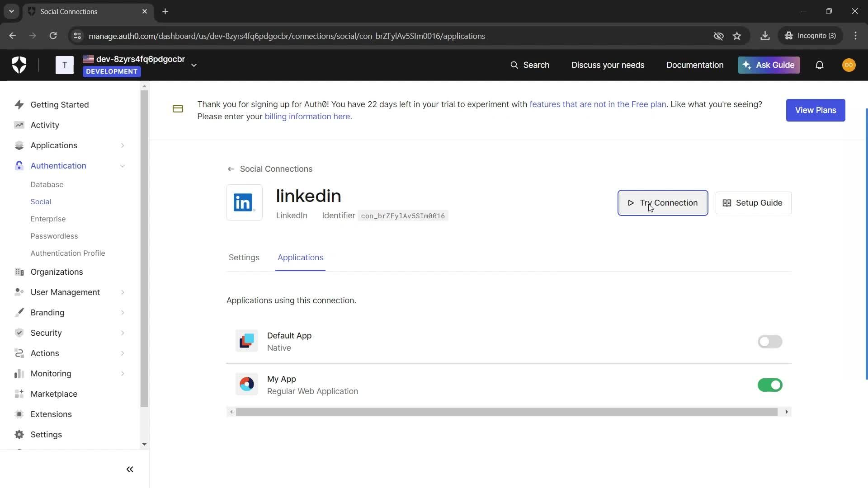Screen dimensions: 868x488
Task: Open Enterprise connections
Action: (48, 219)
